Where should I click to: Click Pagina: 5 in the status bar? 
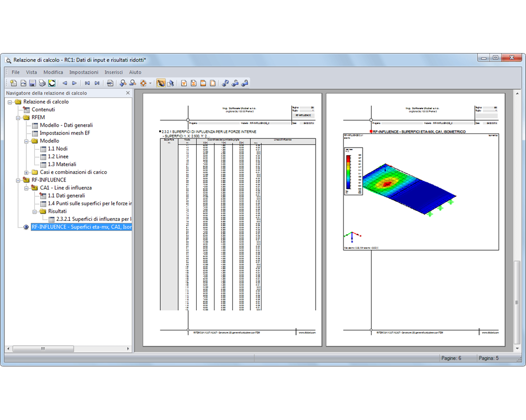pos(489,358)
